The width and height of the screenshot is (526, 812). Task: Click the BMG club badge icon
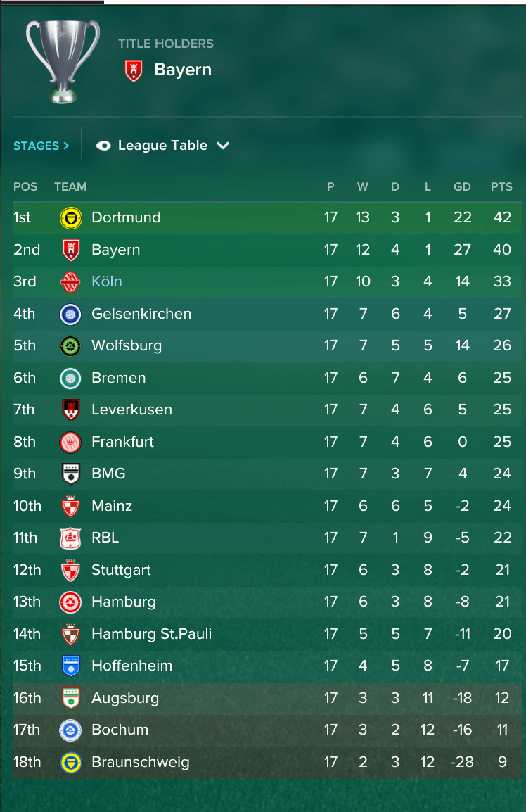(x=70, y=474)
